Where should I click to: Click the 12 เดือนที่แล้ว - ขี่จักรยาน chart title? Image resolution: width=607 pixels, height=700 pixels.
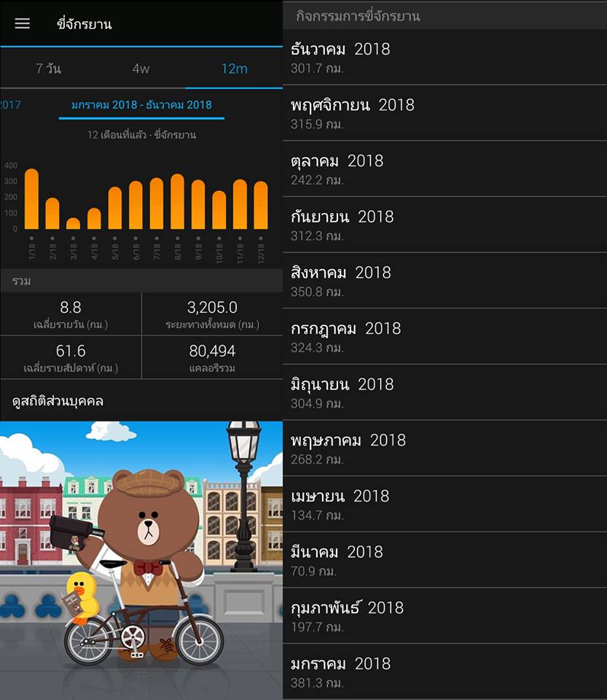[x=141, y=135]
